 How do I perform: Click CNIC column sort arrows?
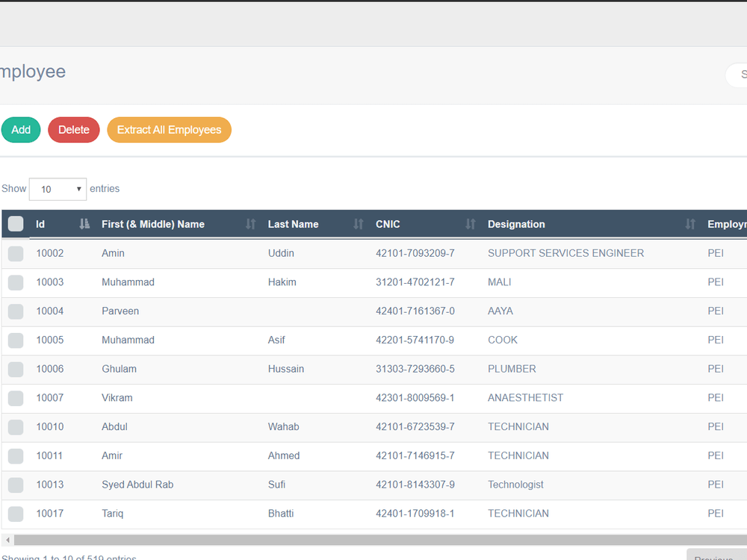click(x=470, y=224)
